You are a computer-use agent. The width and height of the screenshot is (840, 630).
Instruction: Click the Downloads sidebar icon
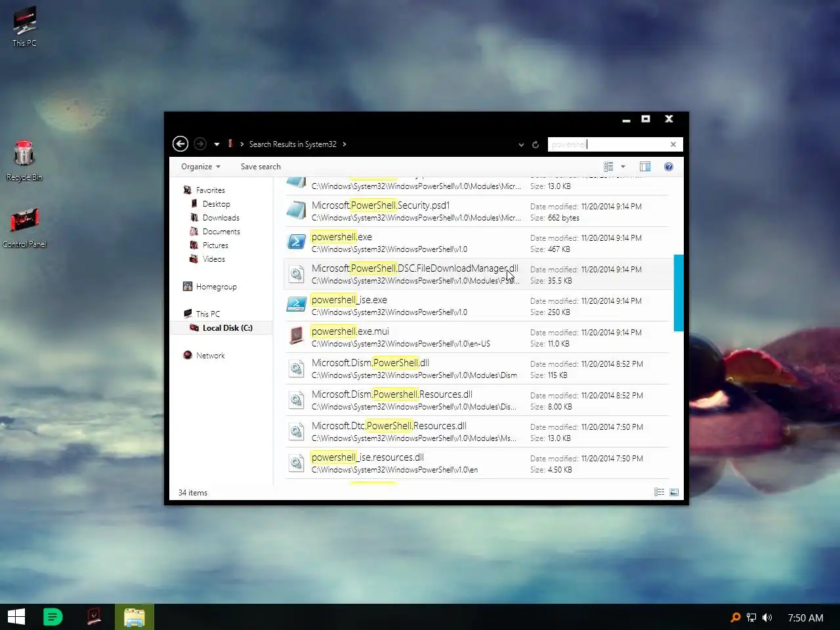194,217
